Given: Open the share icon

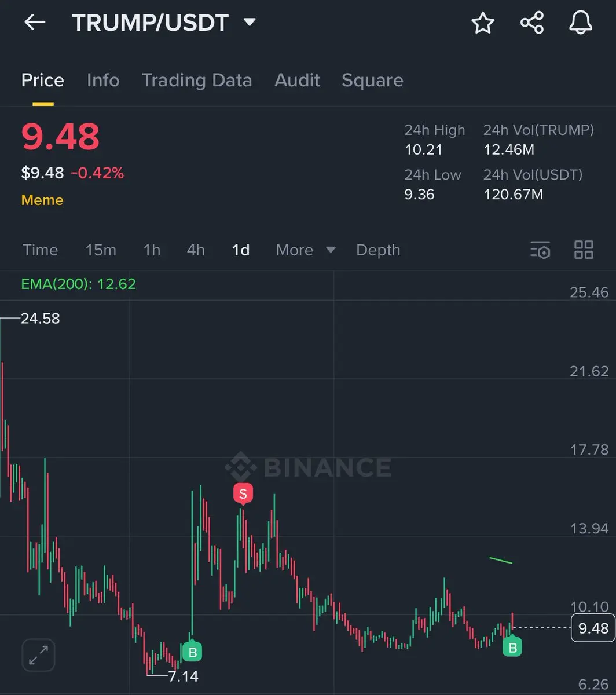Looking at the screenshot, I should coord(532,23).
